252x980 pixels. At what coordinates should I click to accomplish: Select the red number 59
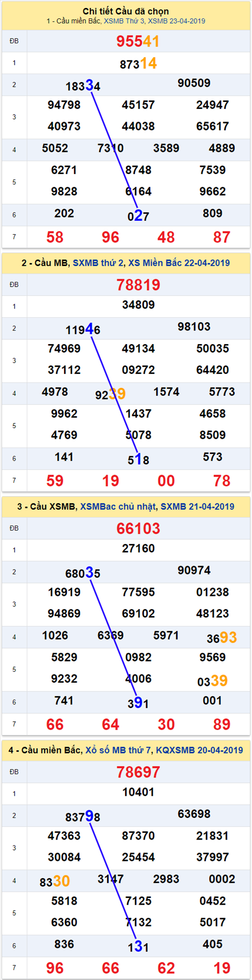coord(55,481)
